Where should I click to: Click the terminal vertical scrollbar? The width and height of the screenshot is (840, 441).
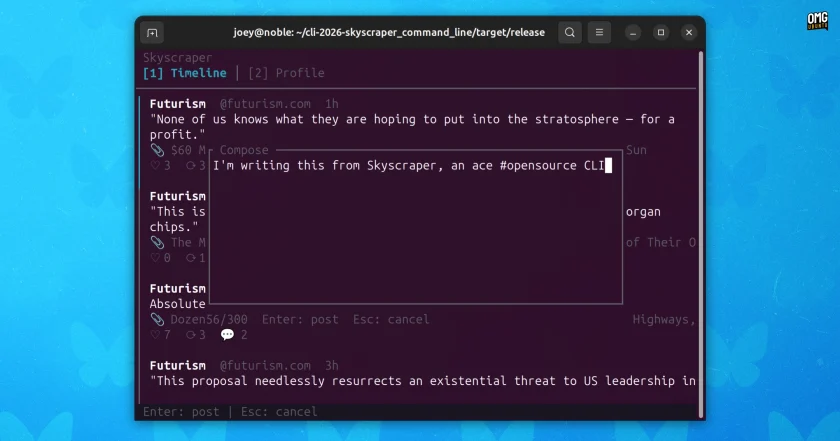700,234
